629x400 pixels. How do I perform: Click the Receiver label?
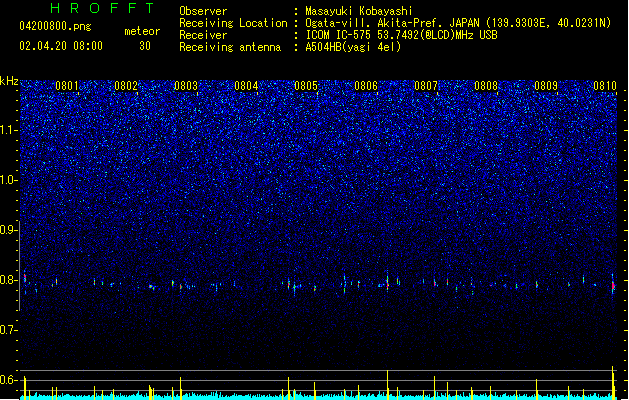(203, 35)
